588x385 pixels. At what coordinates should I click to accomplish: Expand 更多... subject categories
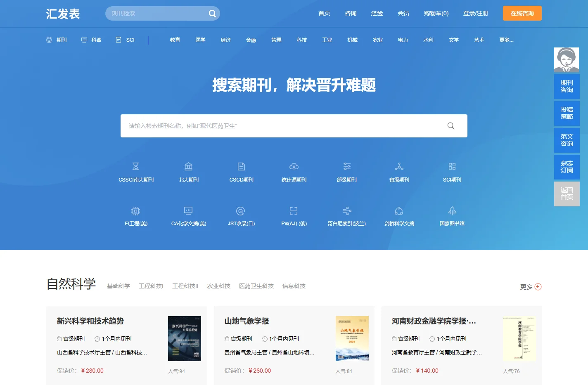coord(506,40)
